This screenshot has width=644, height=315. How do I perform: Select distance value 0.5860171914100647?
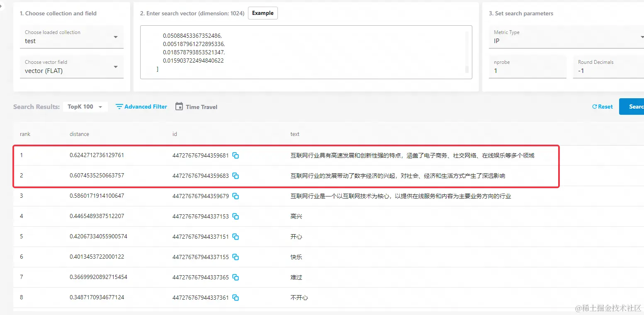coord(97,196)
